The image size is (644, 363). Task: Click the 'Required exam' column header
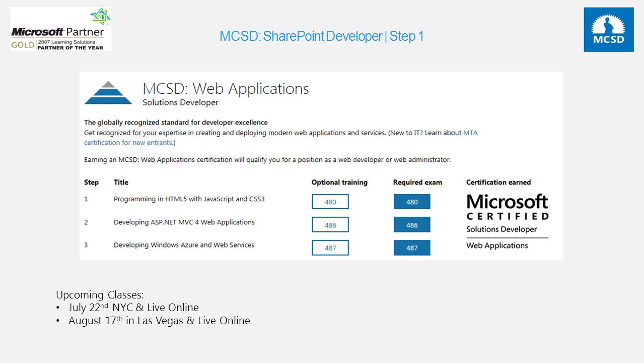[x=417, y=183]
